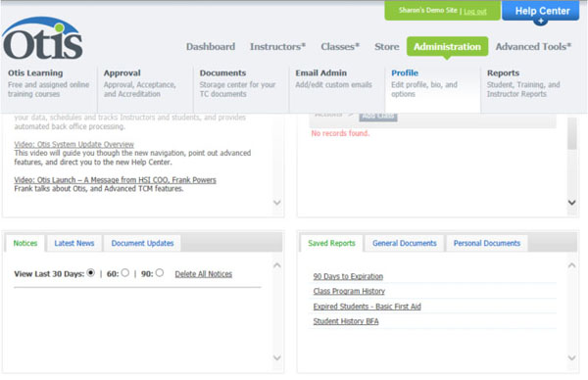This screenshot has width=588, height=380.
Task: Select the 60 days radio button
Action: point(125,273)
